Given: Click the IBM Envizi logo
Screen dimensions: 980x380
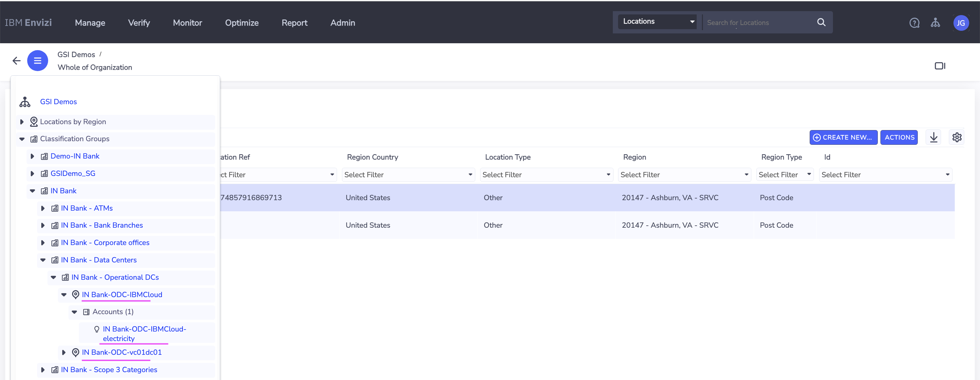Looking at the screenshot, I should click(28, 23).
